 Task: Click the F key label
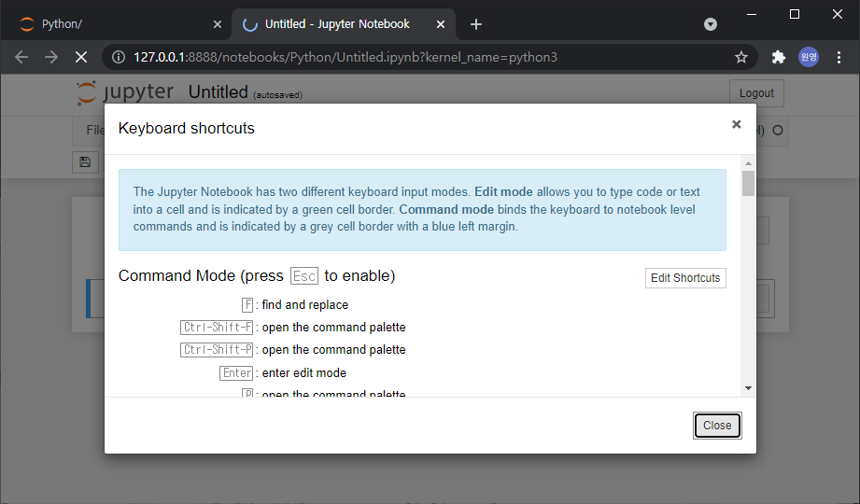247,305
